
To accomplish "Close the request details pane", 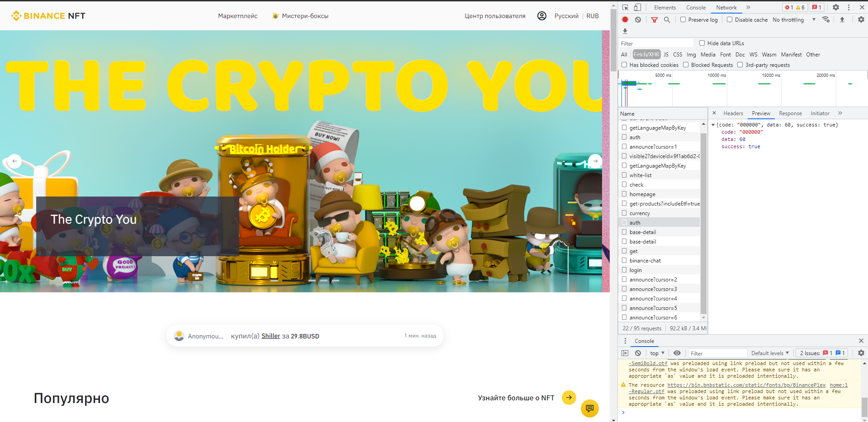I will pos(714,113).
